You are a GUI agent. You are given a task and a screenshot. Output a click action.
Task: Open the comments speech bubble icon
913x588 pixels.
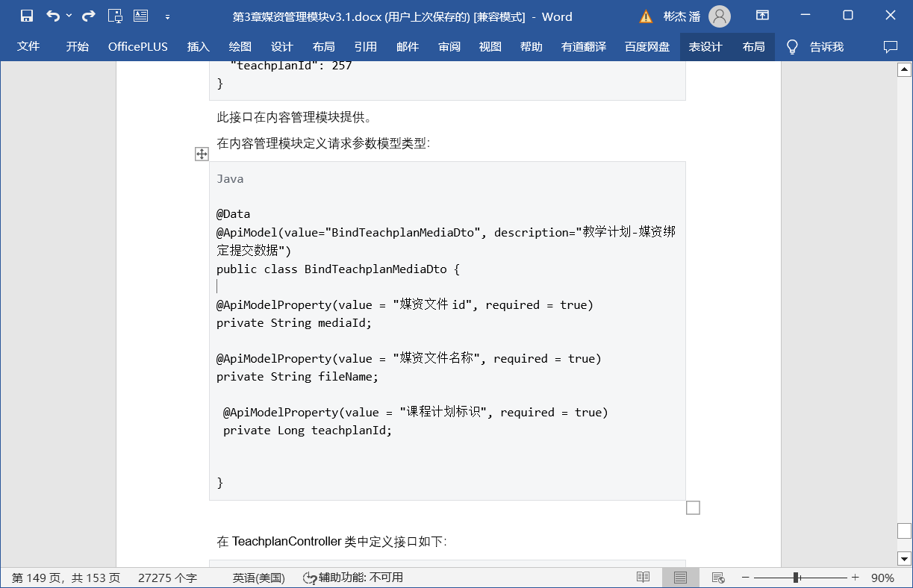point(890,47)
